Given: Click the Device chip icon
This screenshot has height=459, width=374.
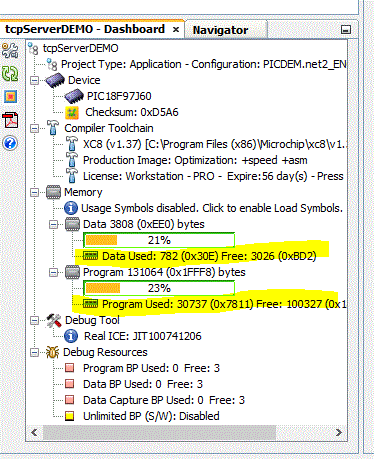Looking at the screenshot, I should click(55, 80).
